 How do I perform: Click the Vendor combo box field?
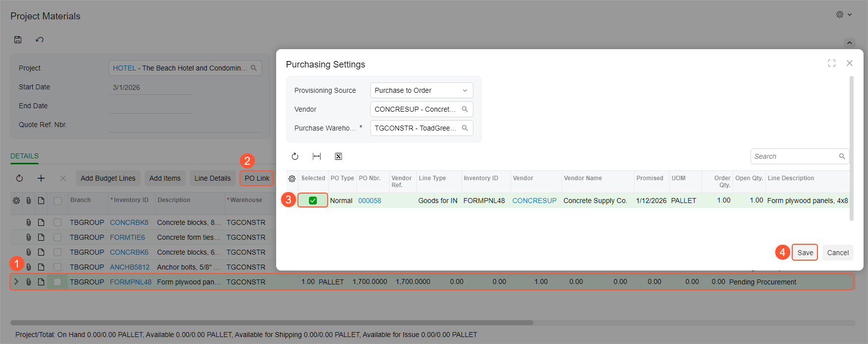point(422,109)
